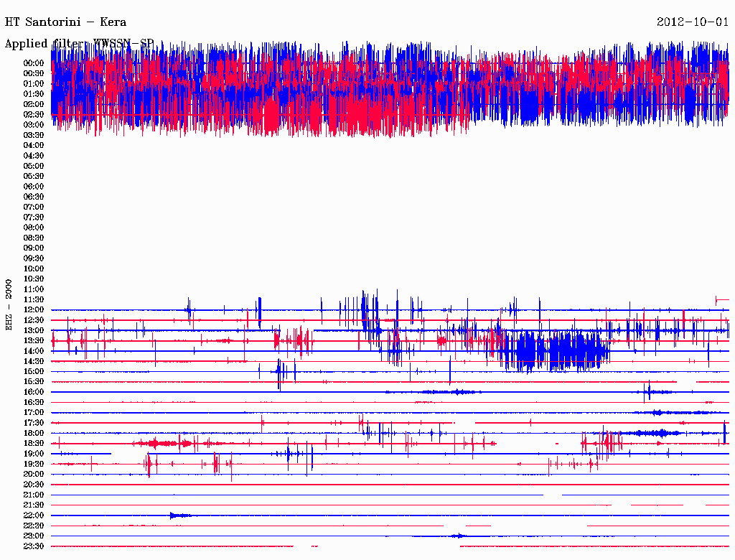735x560 pixels.
Task: Click the 14:00 time row label
Action: (x=34, y=351)
